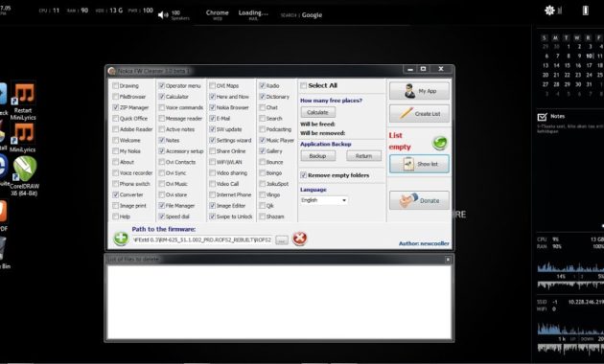Uncheck the Converter checkbox
Viewport: 604px width, 364px height.
point(116,194)
